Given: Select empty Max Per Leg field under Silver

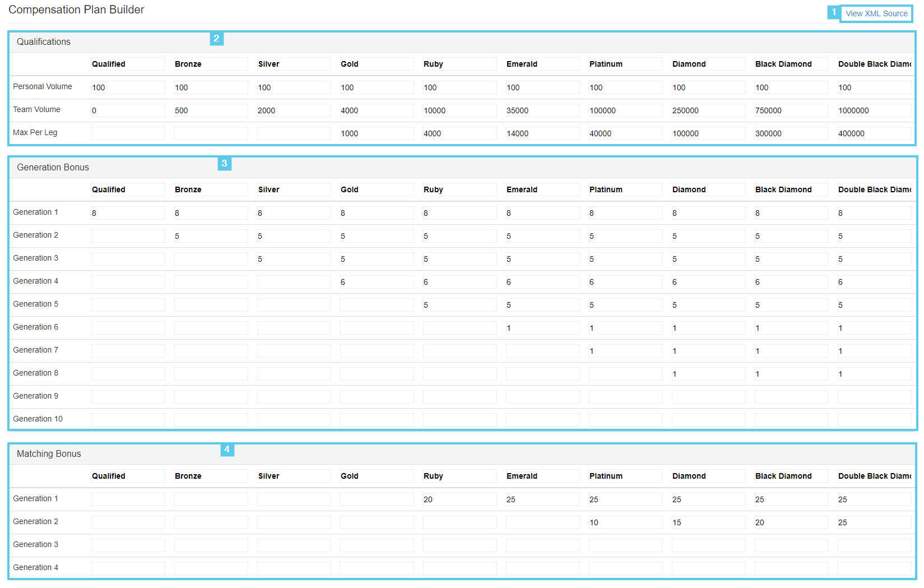Looking at the screenshot, I should (294, 133).
